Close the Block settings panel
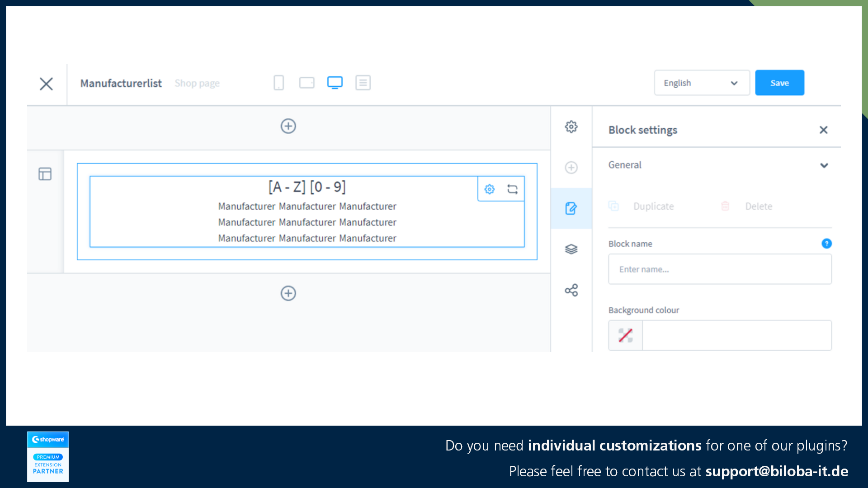The width and height of the screenshot is (868, 488). coord(824,130)
